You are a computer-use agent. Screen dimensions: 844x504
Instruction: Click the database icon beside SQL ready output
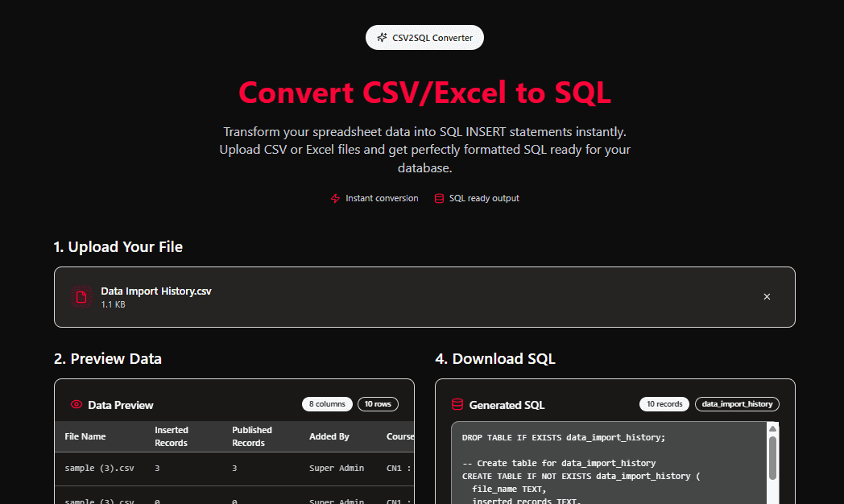pos(440,198)
